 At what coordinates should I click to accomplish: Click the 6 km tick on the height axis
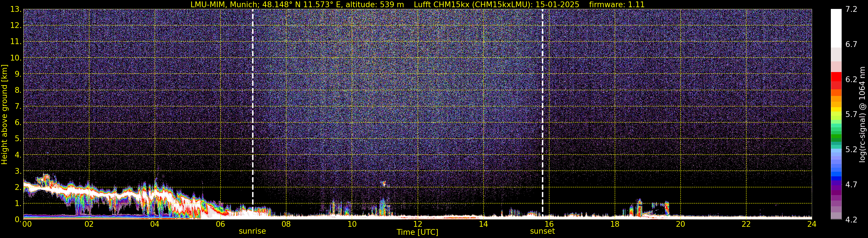[x=18, y=122]
